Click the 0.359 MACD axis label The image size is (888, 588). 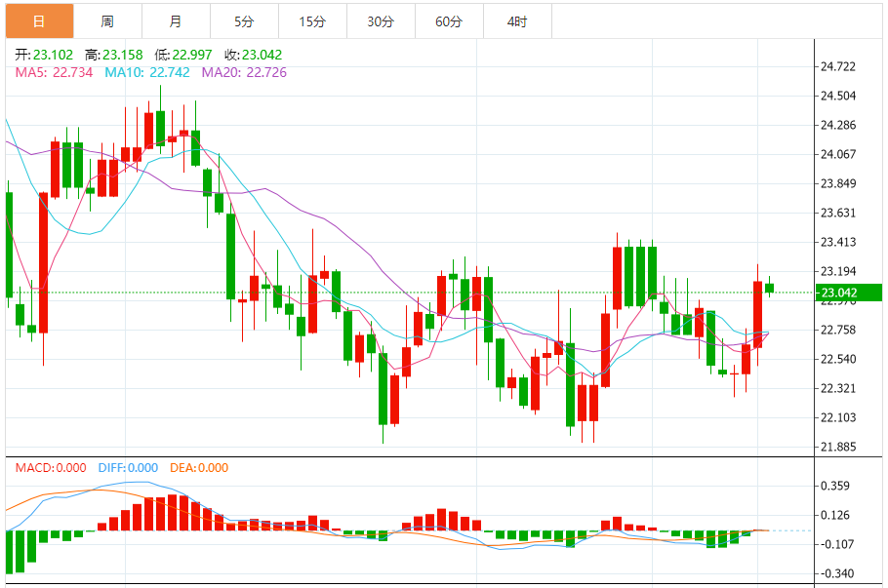click(835, 486)
